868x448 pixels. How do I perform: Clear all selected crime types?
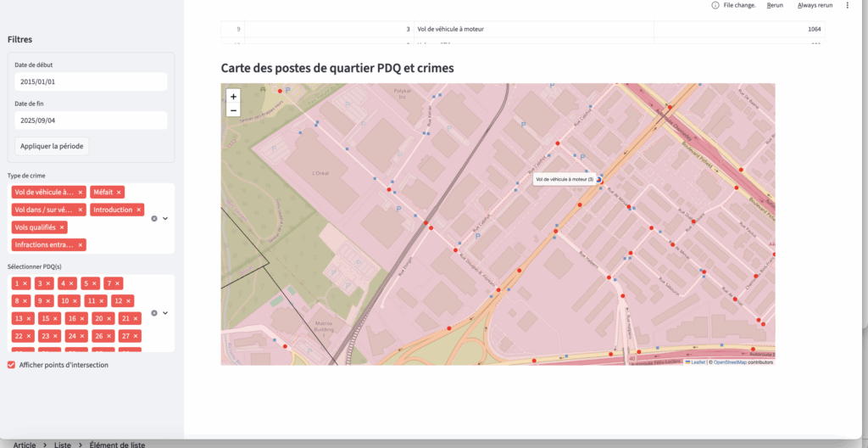pos(154,218)
